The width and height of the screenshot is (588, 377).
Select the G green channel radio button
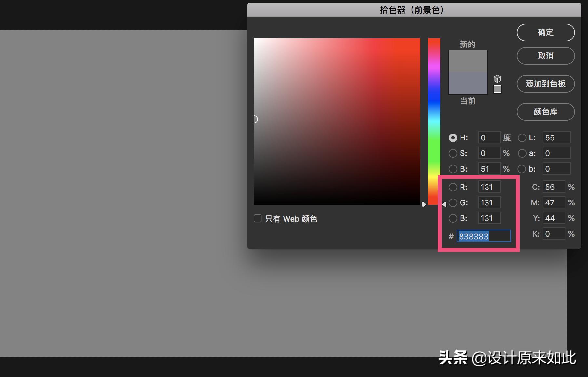click(x=453, y=202)
